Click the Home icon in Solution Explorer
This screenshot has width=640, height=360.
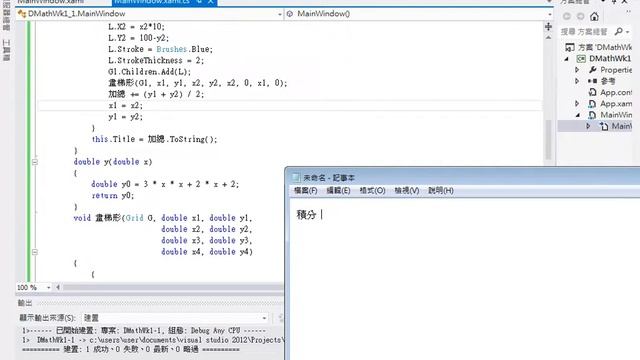[594, 16]
